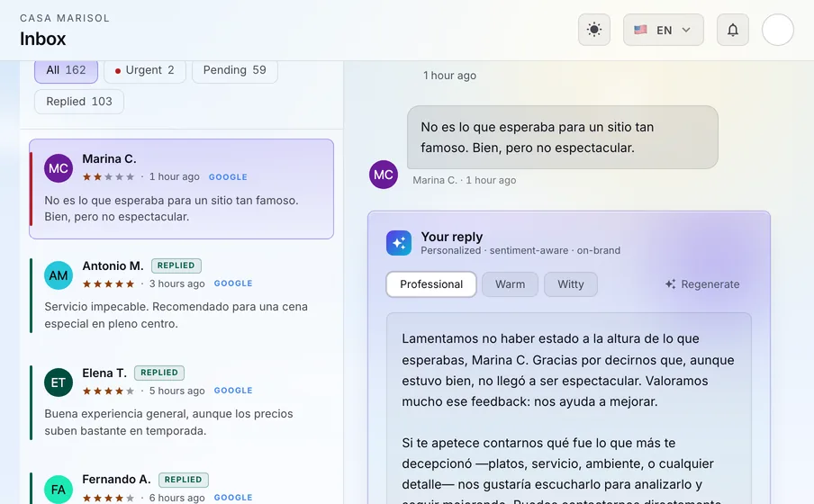
Task: Click inside the reply text box
Action: pos(569,408)
